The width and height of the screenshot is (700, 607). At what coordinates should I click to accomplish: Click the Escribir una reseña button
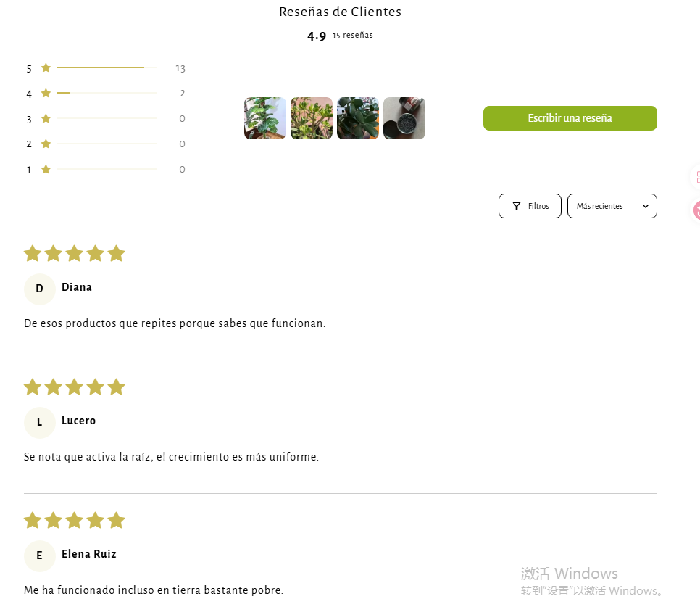570,118
